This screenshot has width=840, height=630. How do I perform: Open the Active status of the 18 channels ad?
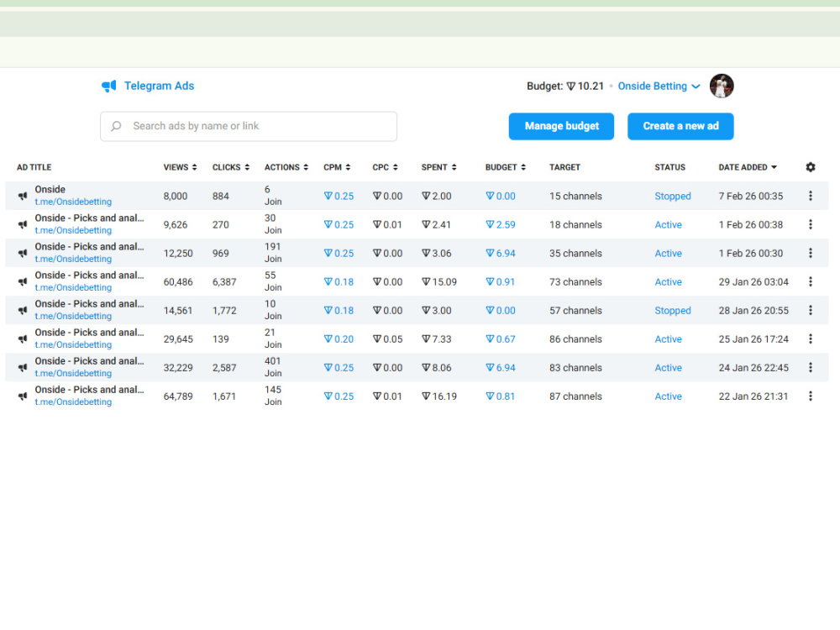tap(668, 224)
